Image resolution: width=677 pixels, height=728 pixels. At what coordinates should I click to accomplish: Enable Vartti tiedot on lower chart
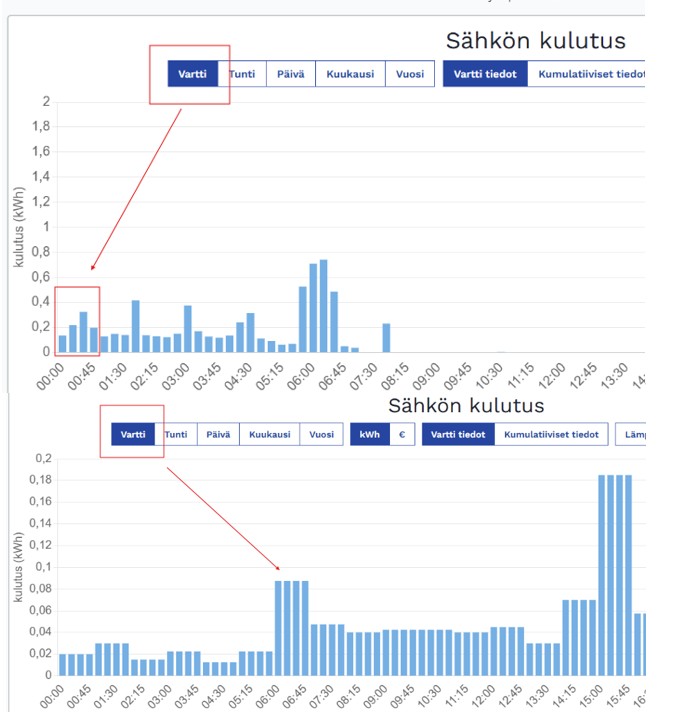coord(458,434)
